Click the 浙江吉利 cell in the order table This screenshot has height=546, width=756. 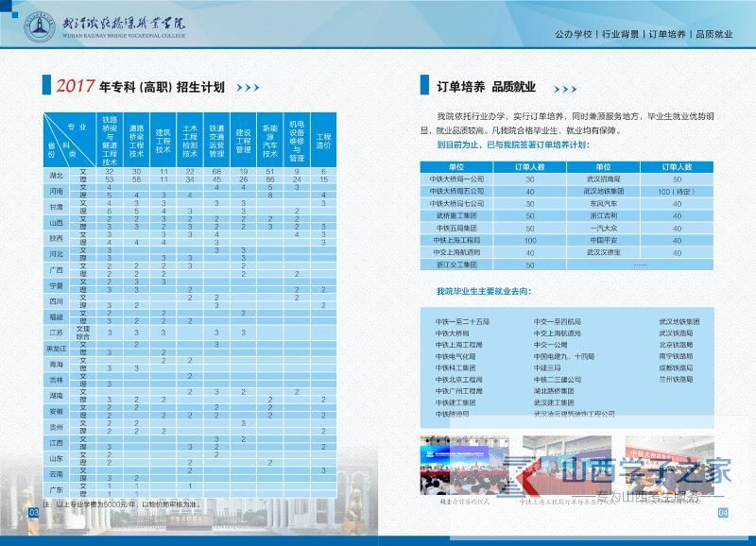tap(604, 216)
